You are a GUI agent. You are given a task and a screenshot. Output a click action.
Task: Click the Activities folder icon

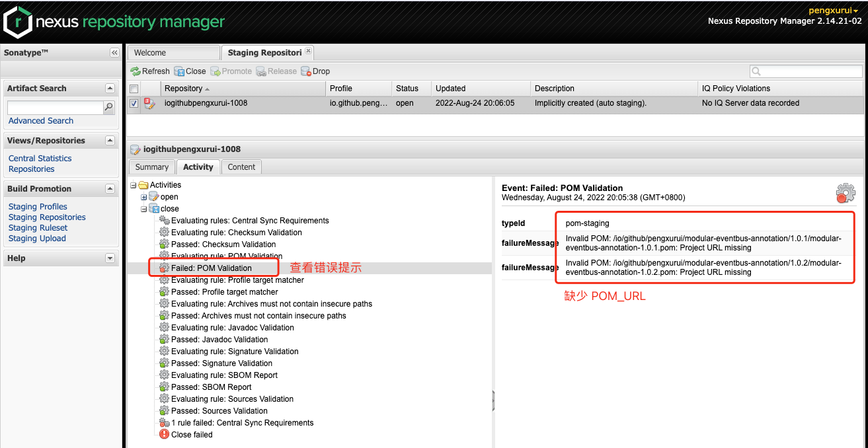(x=143, y=185)
